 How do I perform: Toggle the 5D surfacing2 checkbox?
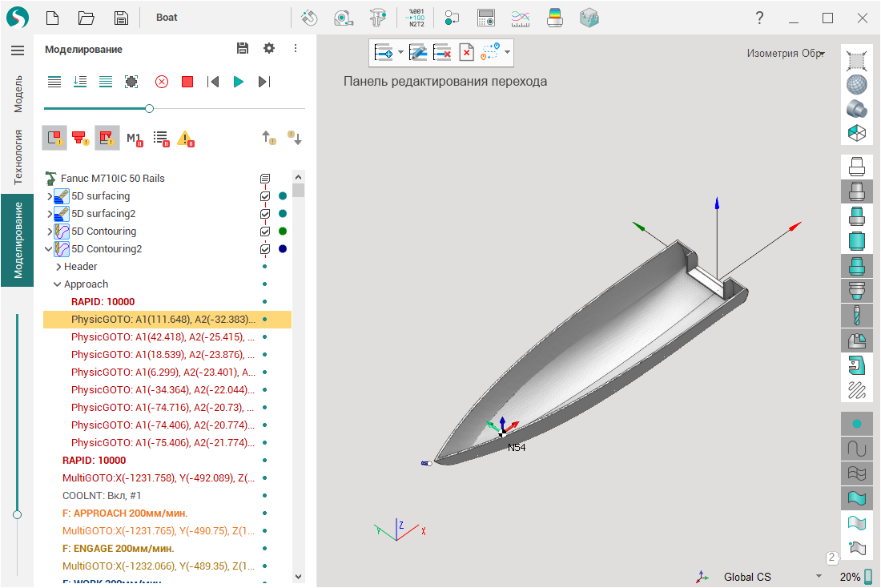coord(265,214)
